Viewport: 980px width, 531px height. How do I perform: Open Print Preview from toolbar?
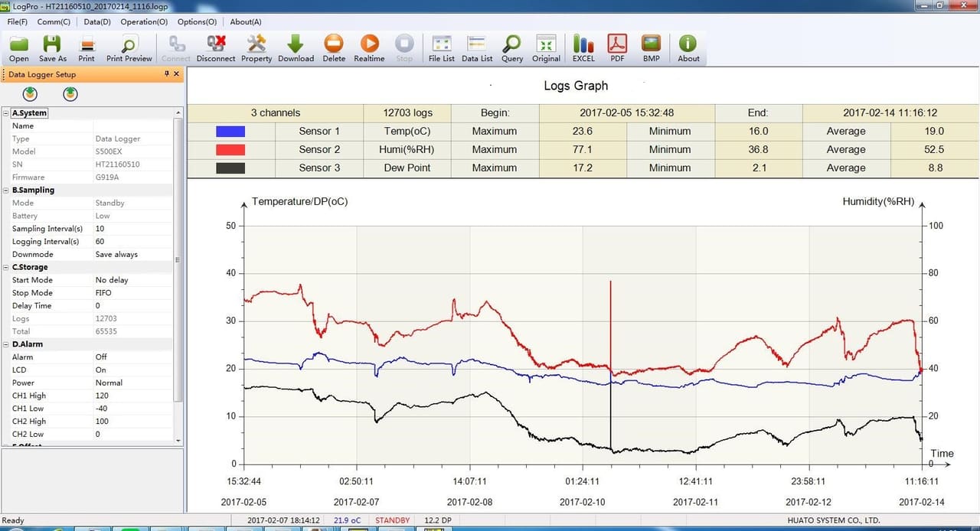point(129,48)
